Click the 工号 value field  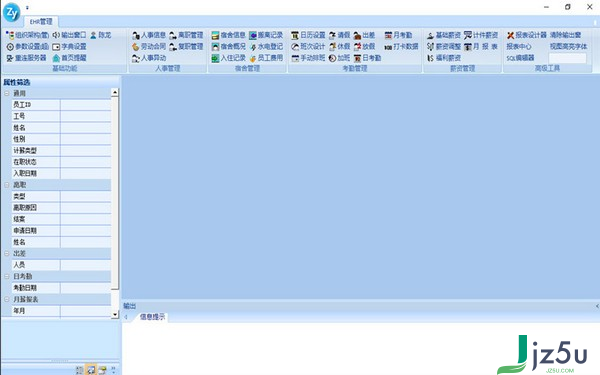click(86, 116)
